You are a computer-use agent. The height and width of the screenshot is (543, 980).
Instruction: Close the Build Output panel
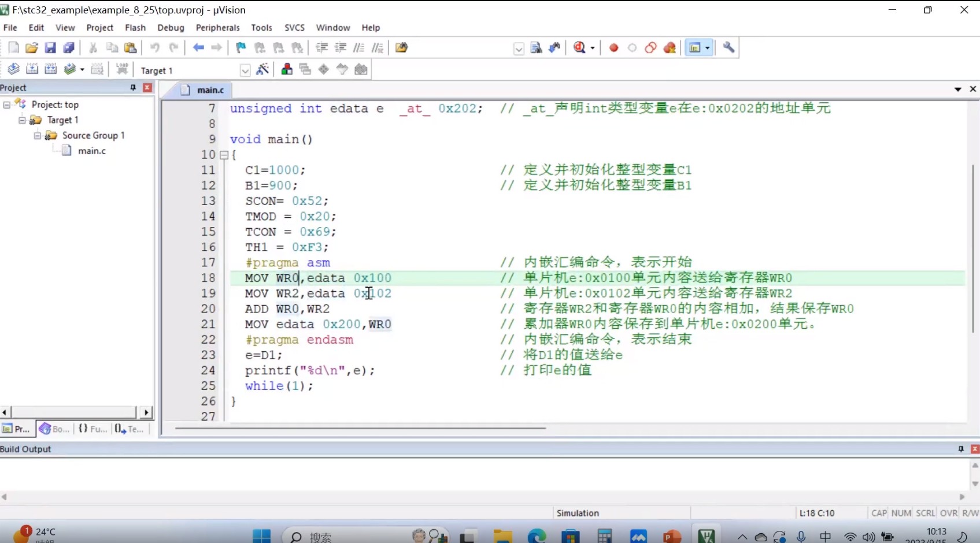point(975,449)
